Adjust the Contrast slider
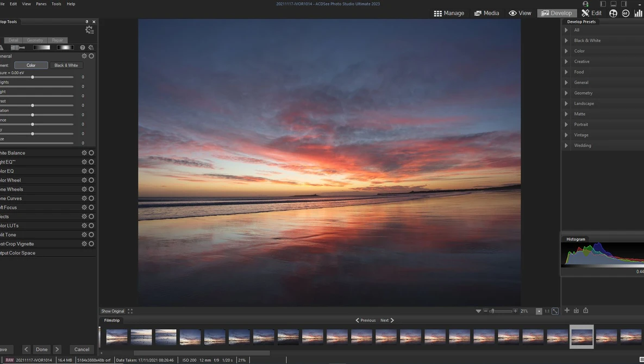644x364 pixels. click(x=33, y=105)
